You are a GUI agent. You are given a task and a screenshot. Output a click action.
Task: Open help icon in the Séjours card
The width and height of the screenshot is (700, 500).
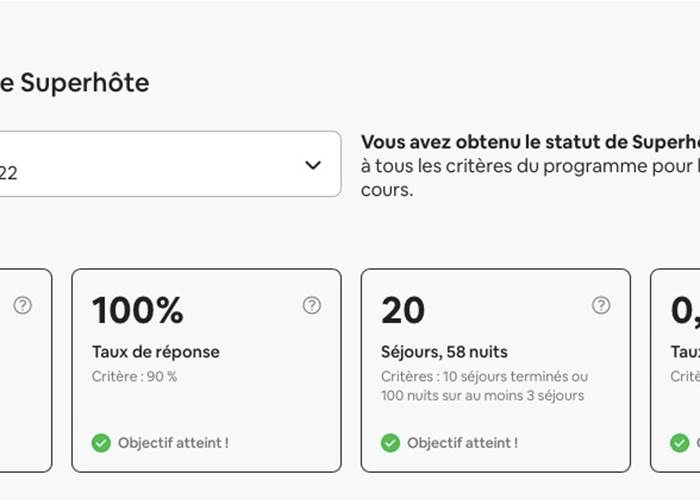point(601,306)
